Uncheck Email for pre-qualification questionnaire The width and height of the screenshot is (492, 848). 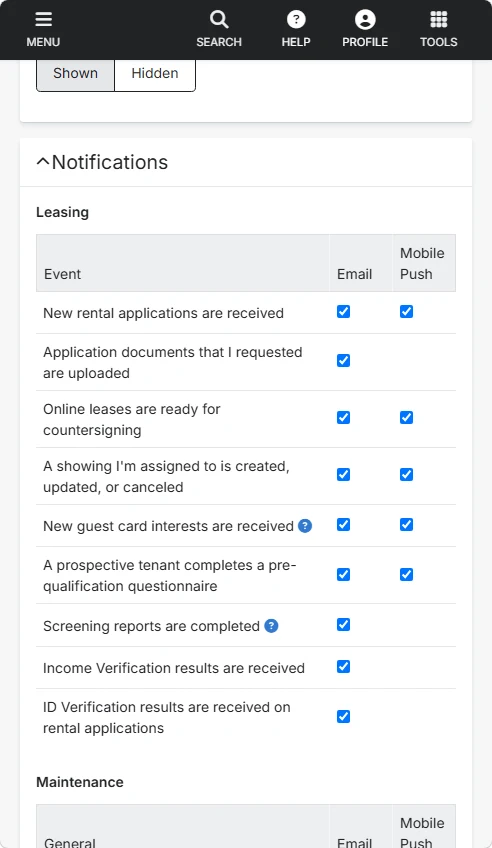(x=343, y=574)
